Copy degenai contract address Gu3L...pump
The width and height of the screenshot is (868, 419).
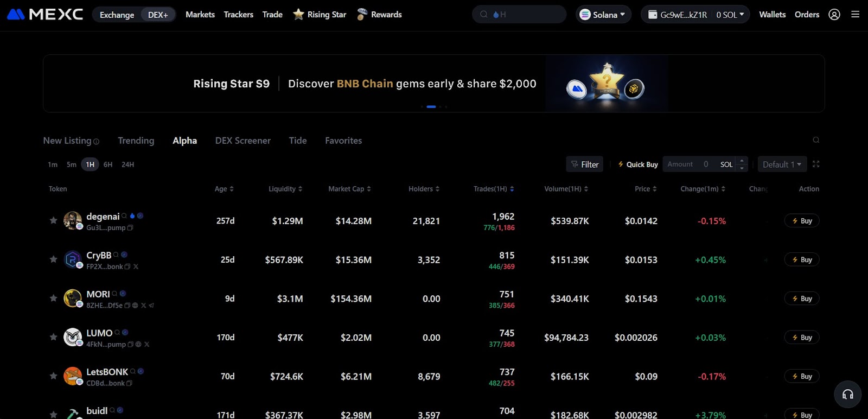pyautogui.click(x=130, y=228)
